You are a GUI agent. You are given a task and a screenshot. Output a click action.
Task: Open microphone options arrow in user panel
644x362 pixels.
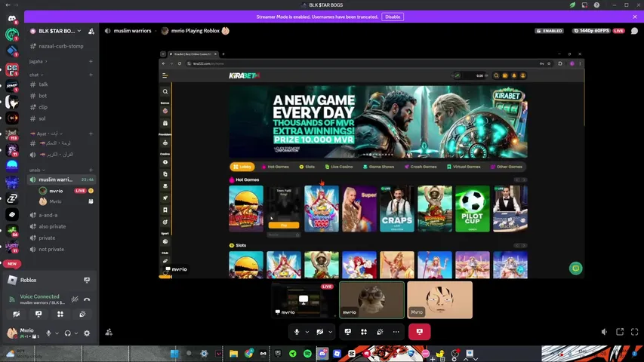click(57, 333)
